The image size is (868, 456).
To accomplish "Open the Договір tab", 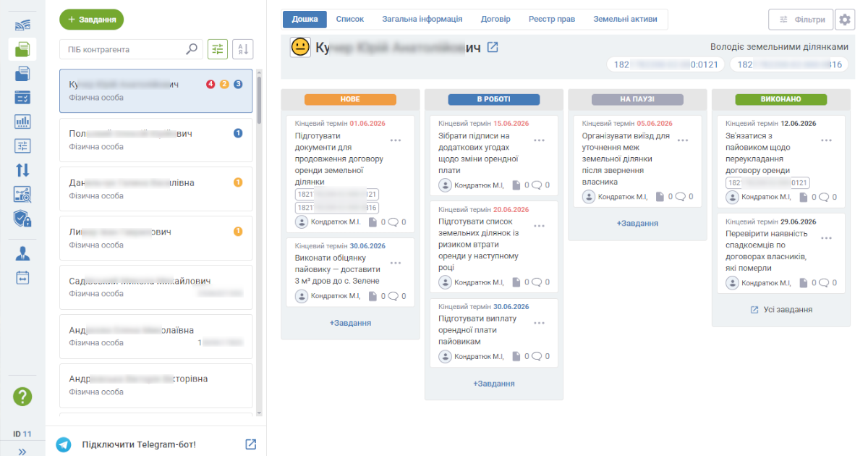I will click(495, 20).
